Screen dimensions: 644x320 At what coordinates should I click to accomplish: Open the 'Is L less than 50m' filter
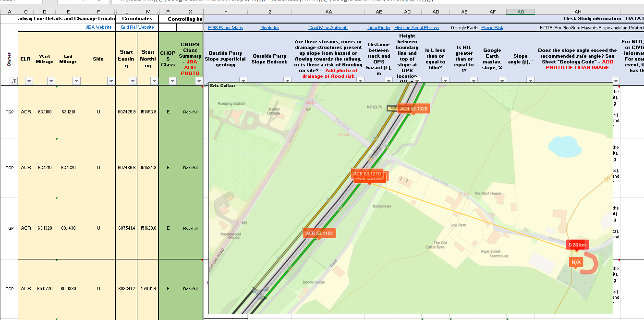point(445,81)
